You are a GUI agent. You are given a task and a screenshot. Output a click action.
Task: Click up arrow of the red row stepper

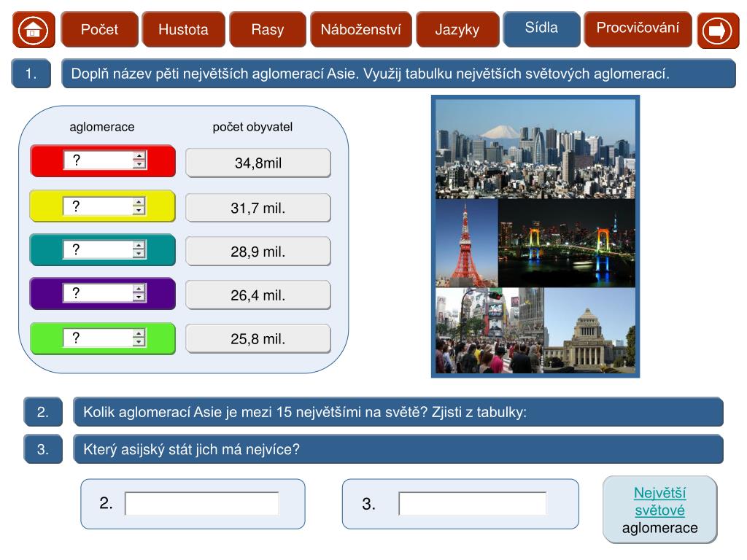[x=139, y=156]
